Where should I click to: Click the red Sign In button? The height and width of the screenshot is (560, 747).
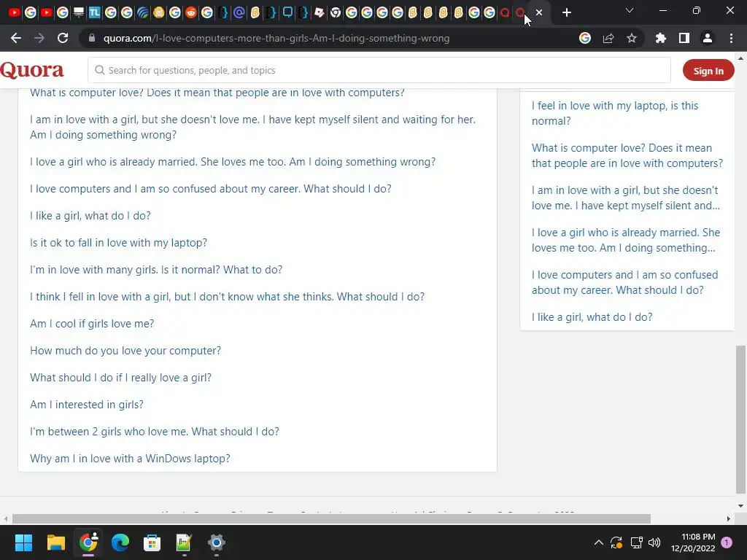(x=708, y=71)
